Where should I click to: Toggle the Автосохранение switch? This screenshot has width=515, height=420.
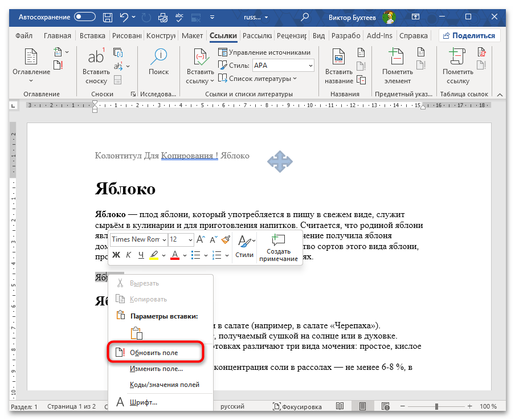click(x=85, y=17)
